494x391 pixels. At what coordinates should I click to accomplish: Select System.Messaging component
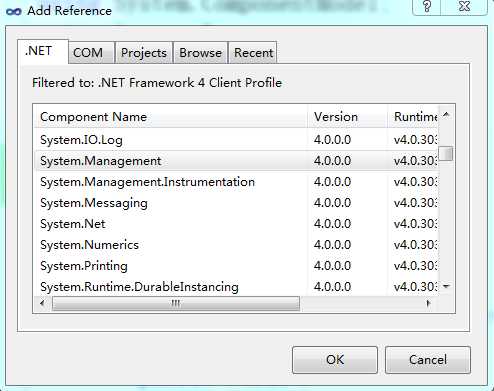point(94,203)
